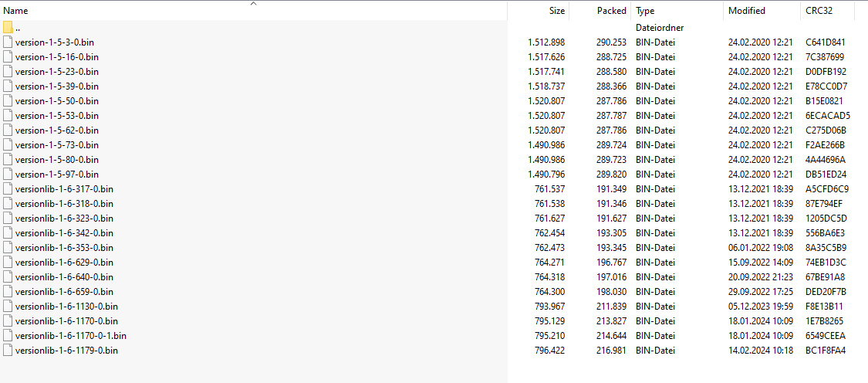The height and width of the screenshot is (383, 868).
Task: Click the modified date 14.02.2024 10:18
Action: [x=761, y=351]
